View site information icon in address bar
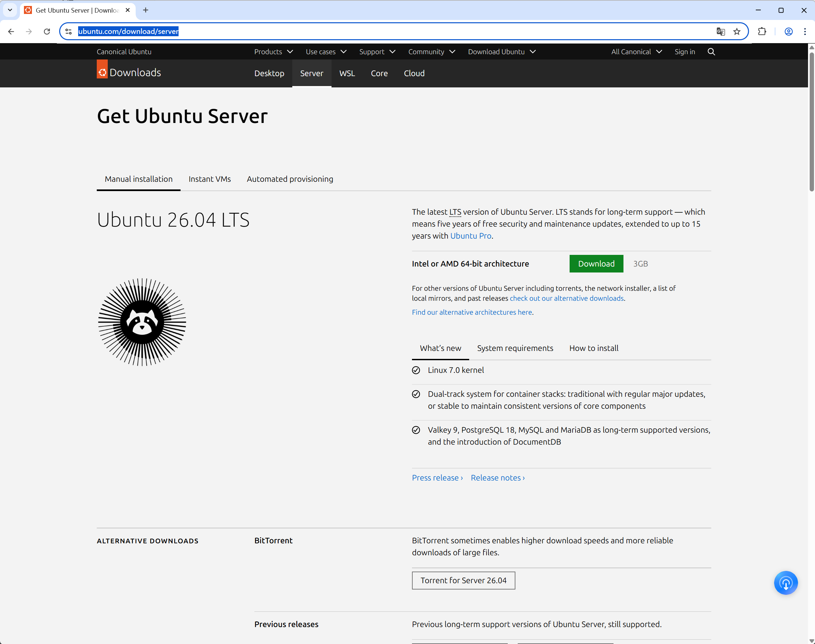The image size is (815, 644). pos(69,32)
